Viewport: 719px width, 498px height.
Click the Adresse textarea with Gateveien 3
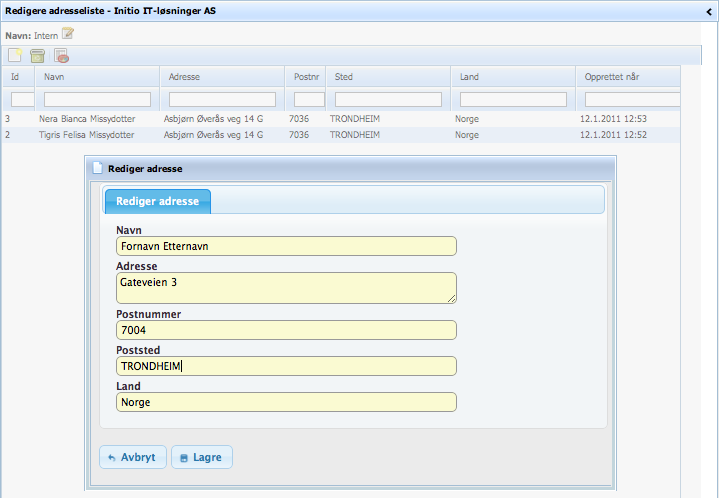pyautogui.click(x=286, y=288)
